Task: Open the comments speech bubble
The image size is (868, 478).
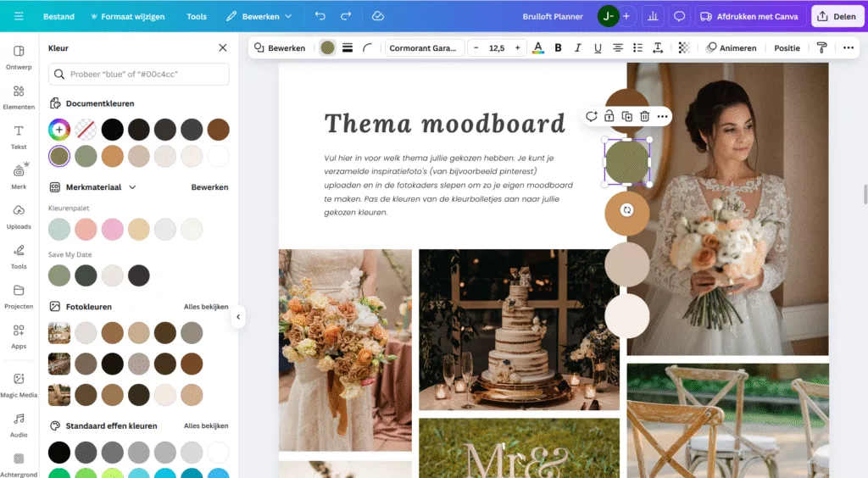Action: coord(679,17)
